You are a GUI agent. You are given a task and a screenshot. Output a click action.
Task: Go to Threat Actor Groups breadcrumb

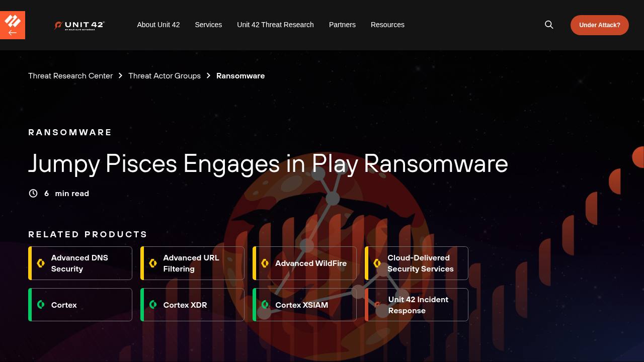coord(165,76)
